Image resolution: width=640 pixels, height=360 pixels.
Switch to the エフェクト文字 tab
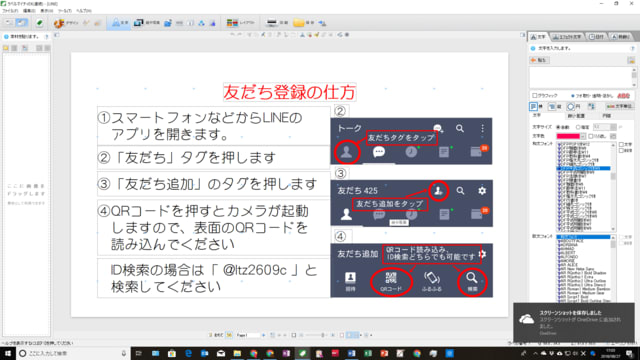[567, 37]
